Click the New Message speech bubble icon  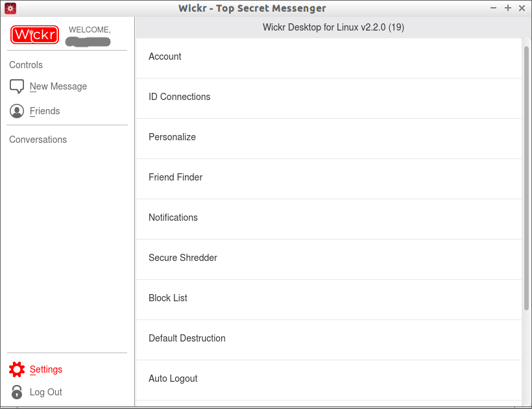coord(17,86)
